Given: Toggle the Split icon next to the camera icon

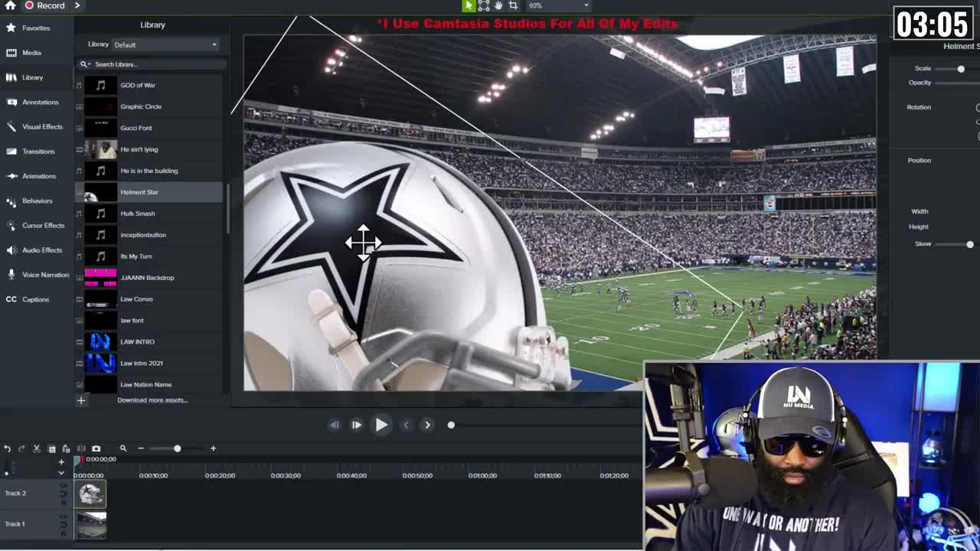Looking at the screenshot, I should (x=80, y=448).
